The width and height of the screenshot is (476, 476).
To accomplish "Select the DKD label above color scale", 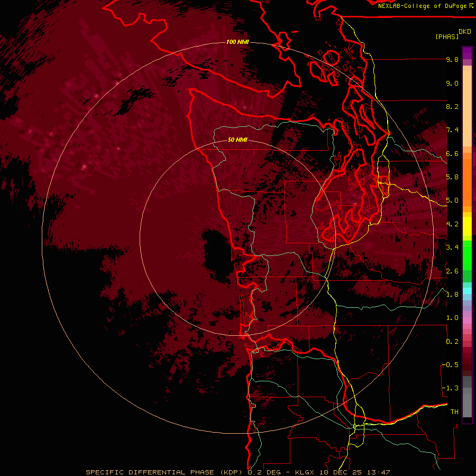I will pyautogui.click(x=465, y=32).
